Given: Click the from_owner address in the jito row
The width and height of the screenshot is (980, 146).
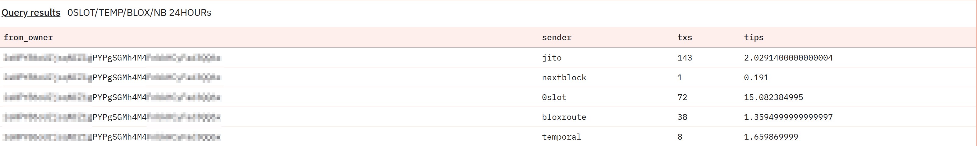Looking at the screenshot, I should pos(112,58).
